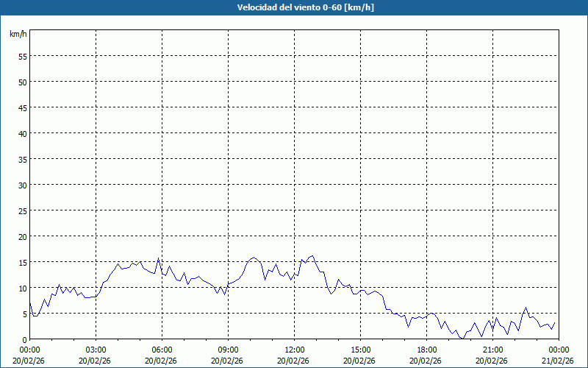Select the 06:00 time label on the x-axis
This screenshot has height=368, width=588.
[162, 350]
